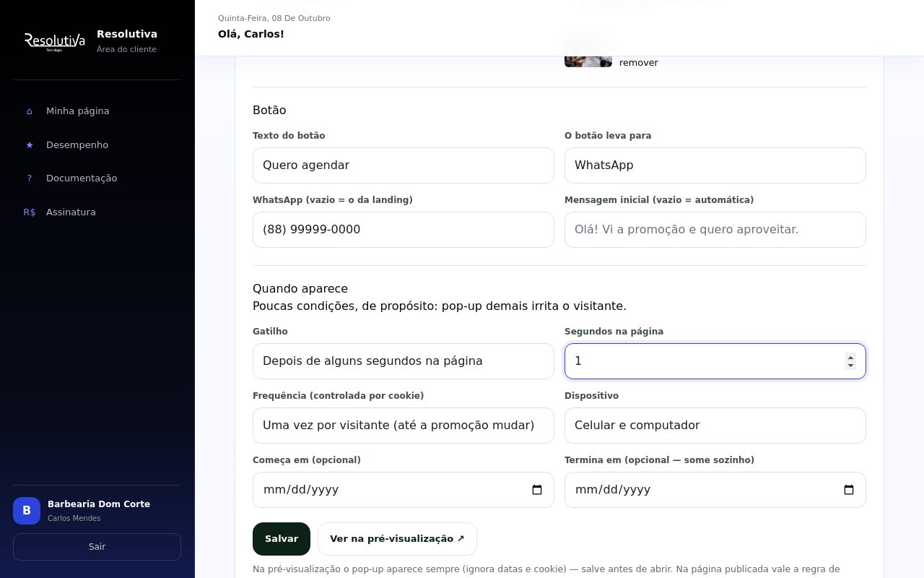Click the home icon beside Minha página
The height and width of the screenshot is (578, 924).
click(x=30, y=111)
